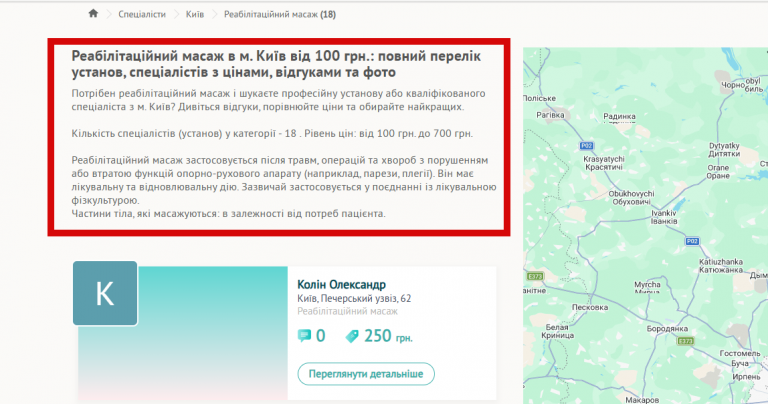Click Бородянка label on the map

pos(667,329)
